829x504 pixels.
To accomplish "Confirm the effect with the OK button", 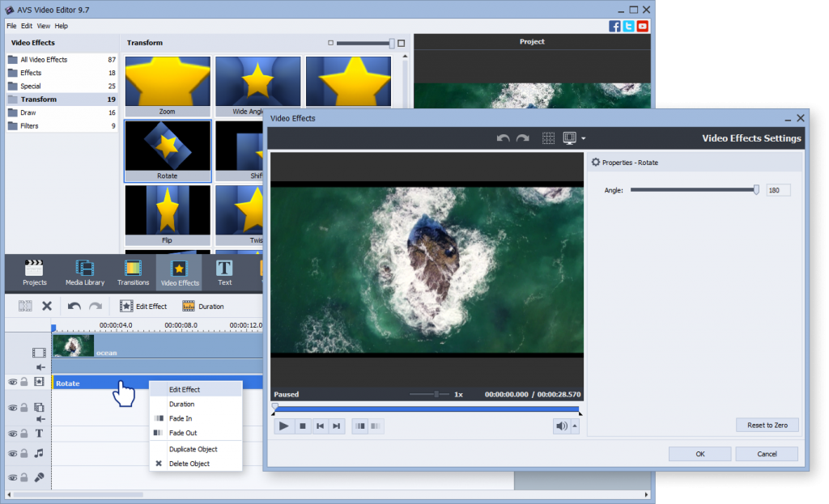I will point(699,454).
